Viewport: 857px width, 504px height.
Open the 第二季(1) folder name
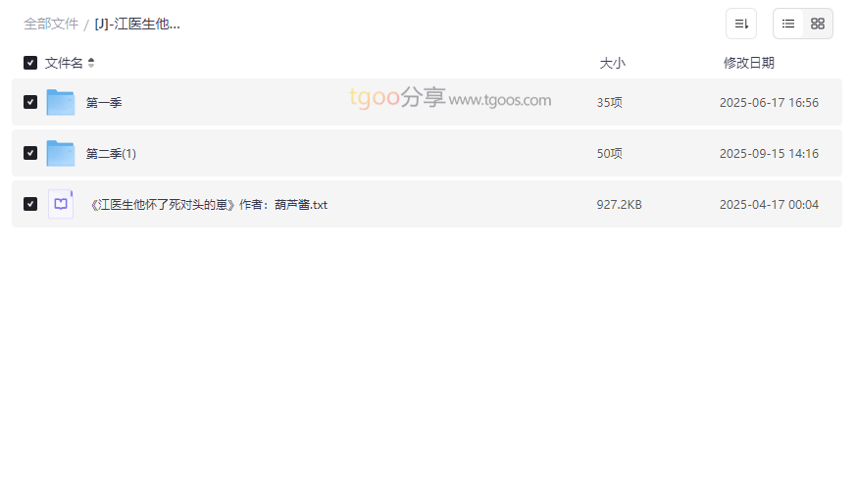[x=111, y=154]
